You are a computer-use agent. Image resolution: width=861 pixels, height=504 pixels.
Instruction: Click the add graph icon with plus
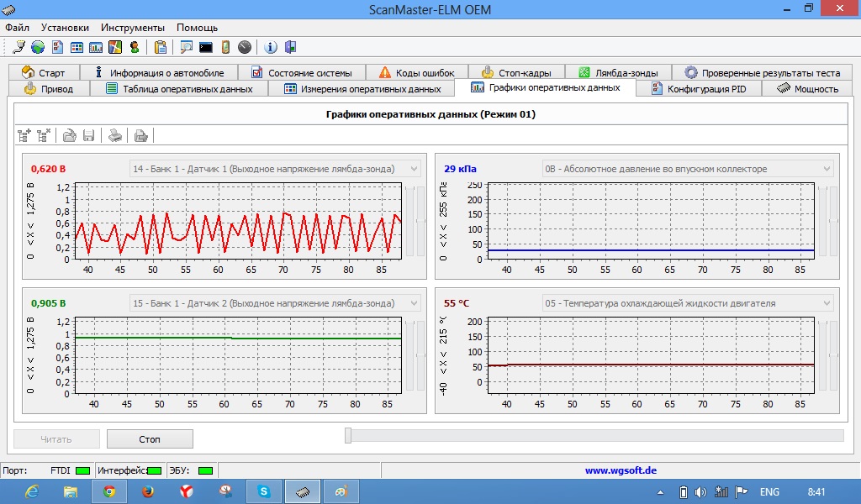coord(24,134)
